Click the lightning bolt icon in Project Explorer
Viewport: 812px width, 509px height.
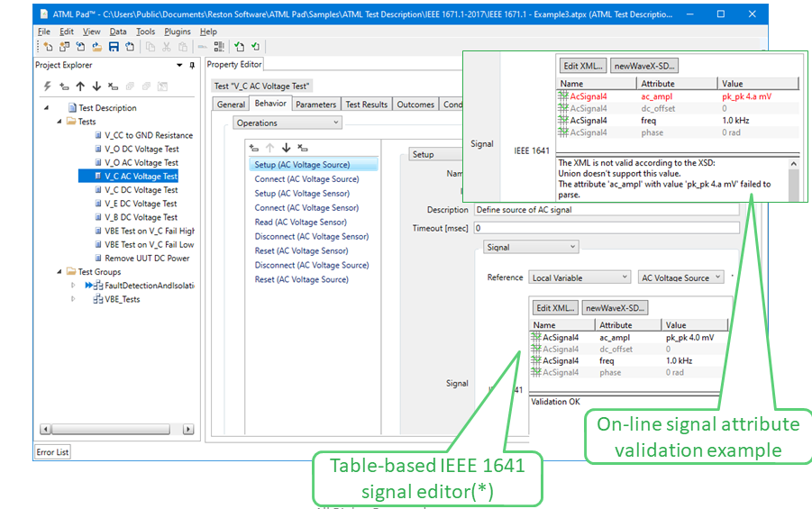coord(48,86)
